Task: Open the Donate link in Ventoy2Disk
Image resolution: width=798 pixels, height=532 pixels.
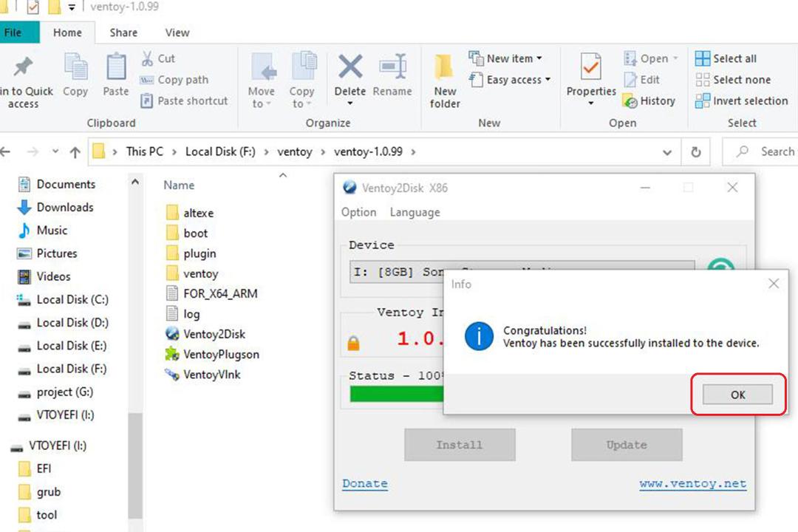Action: point(365,484)
